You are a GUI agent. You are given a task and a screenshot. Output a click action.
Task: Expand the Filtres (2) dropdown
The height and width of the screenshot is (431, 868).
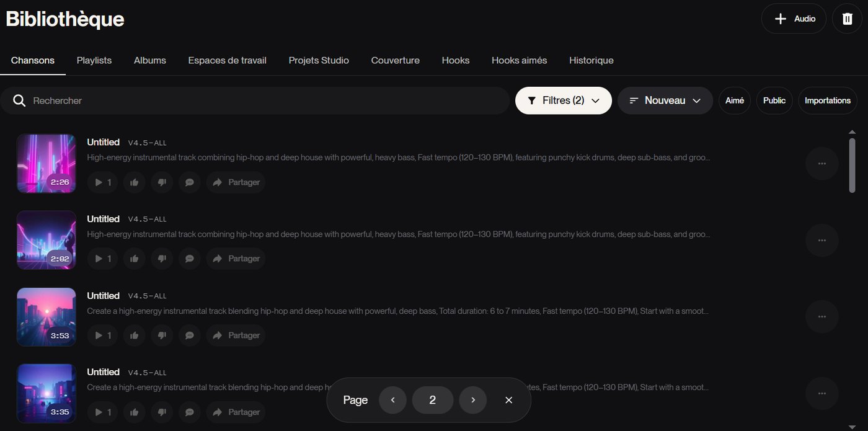[564, 100]
